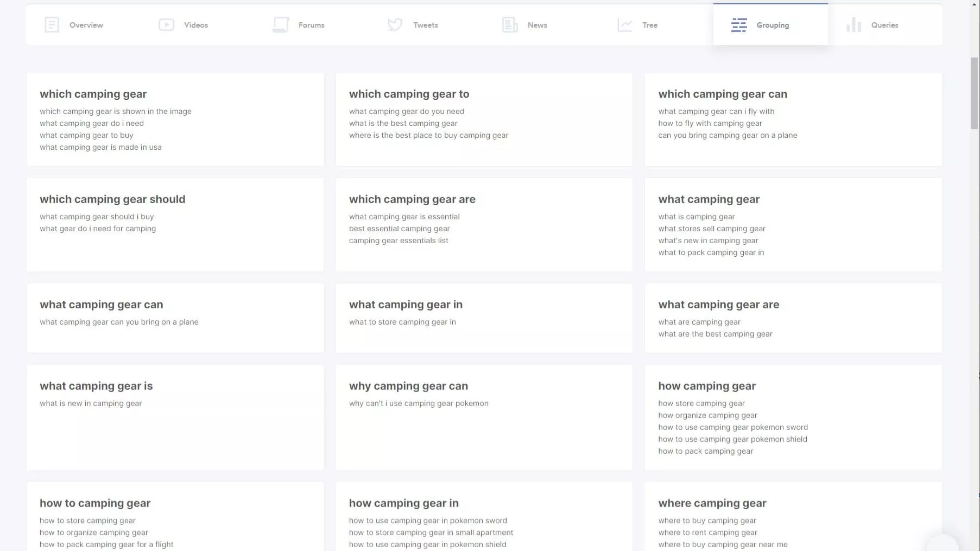
Task: Select the Tweets tab label
Action: (425, 25)
